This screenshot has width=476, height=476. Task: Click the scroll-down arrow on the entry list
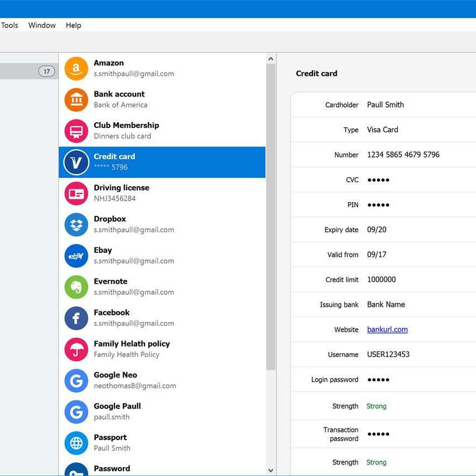(x=270, y=470)
